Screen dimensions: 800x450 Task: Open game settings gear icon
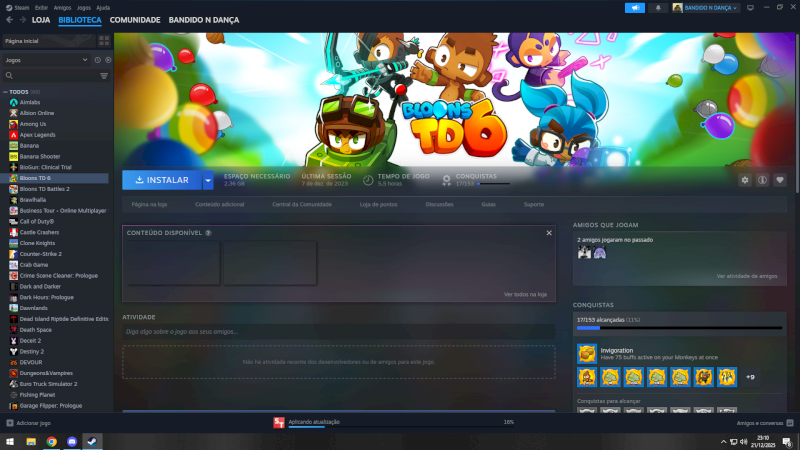744,180
